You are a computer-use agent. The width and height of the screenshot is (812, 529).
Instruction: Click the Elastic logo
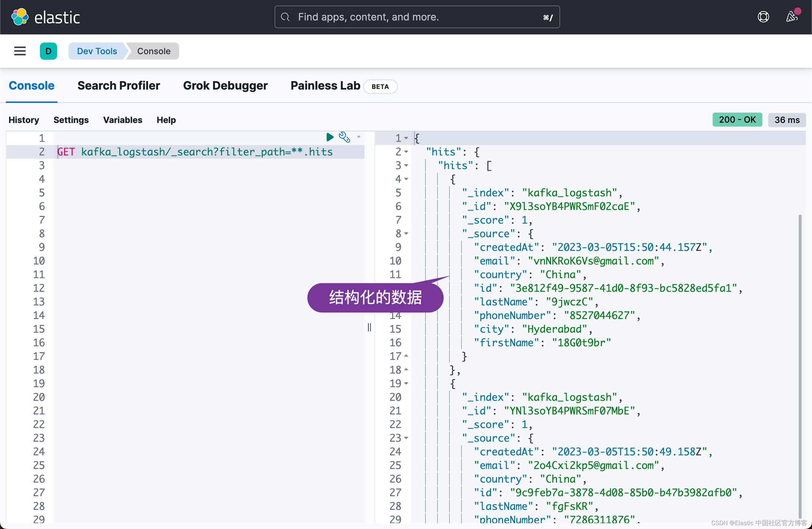pyautogui.click(x=46, y=17)
